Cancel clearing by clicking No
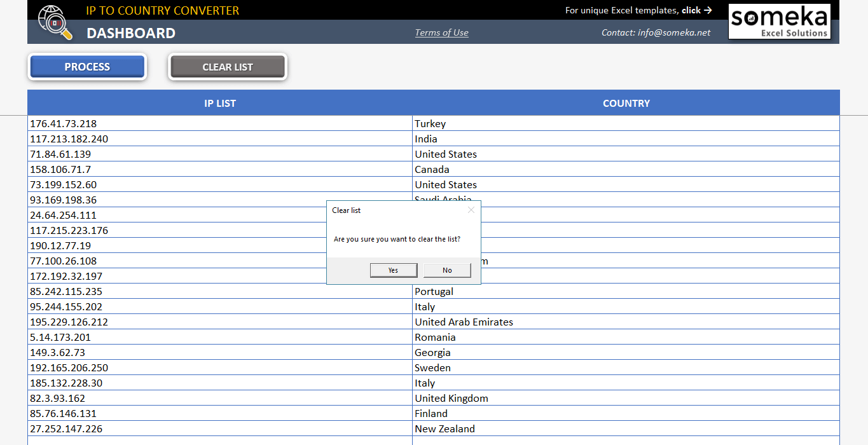 447,270
